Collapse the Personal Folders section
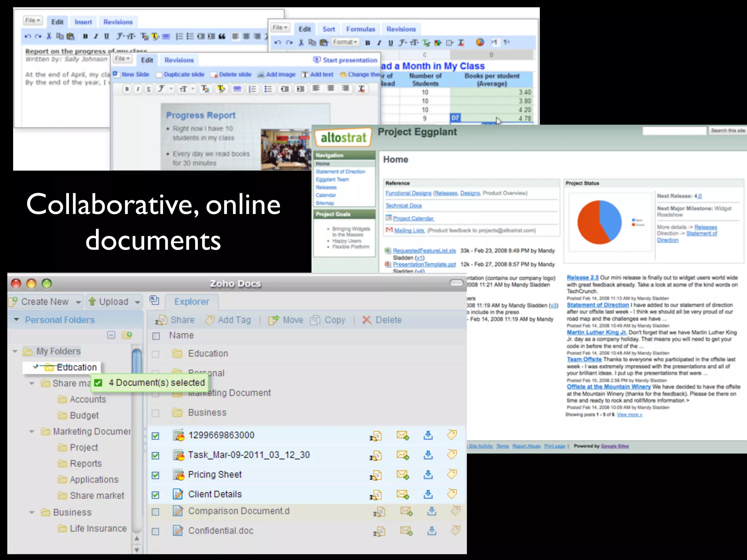 (x=16, y=320)
